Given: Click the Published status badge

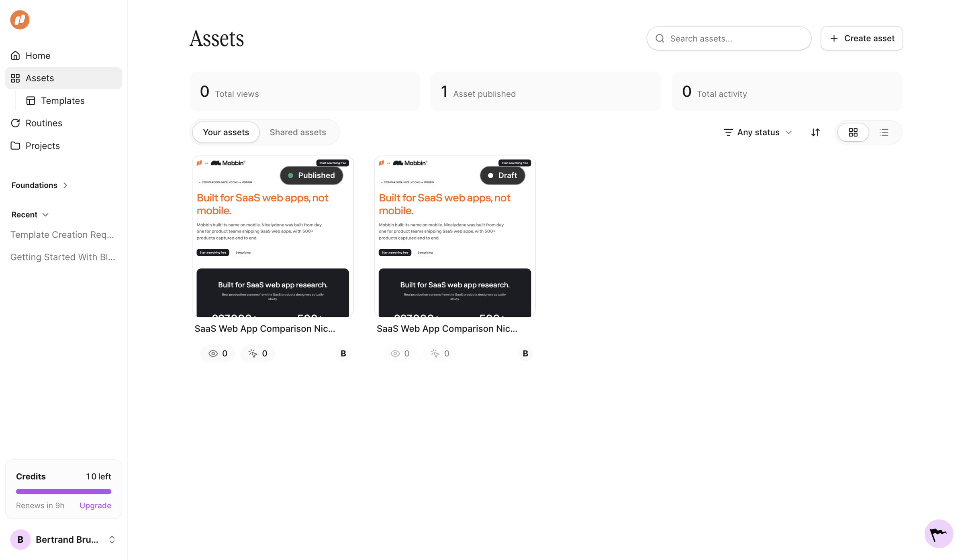Looking at the screenshot, I should click(311, 175).
